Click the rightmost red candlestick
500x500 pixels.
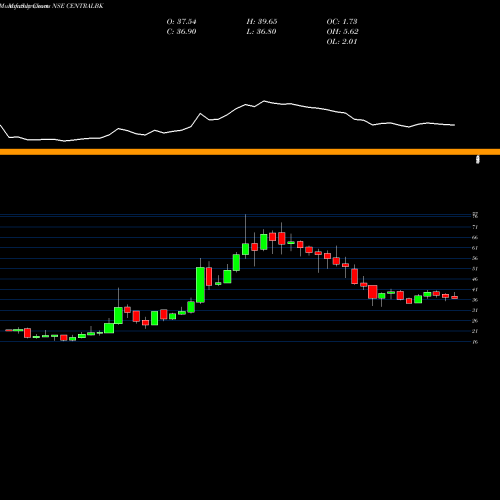[455, 297]
